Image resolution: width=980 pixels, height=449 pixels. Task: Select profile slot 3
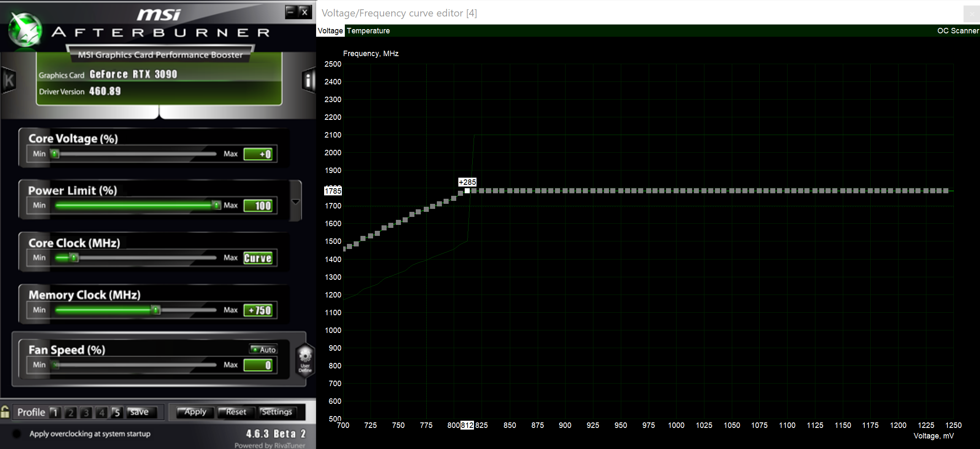(86, 412)
